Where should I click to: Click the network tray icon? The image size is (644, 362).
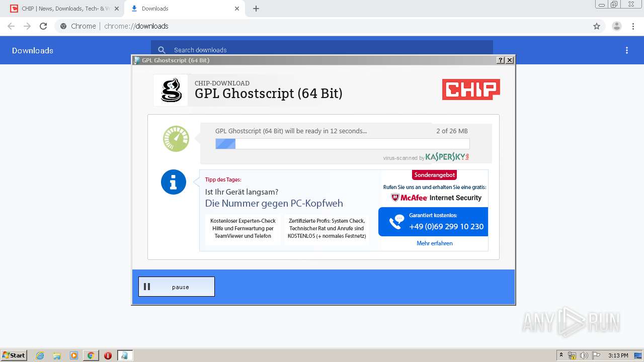pos(572,355)
